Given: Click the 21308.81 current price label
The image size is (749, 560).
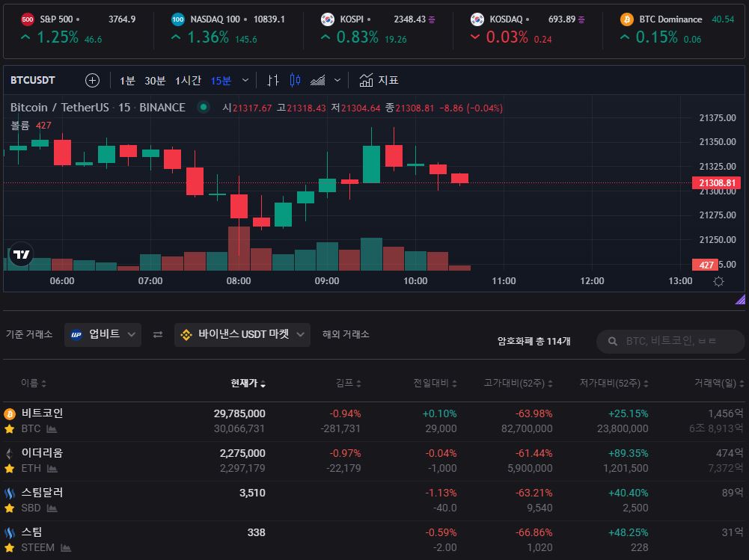Looking at the screenshot, I should click(716, 183).
